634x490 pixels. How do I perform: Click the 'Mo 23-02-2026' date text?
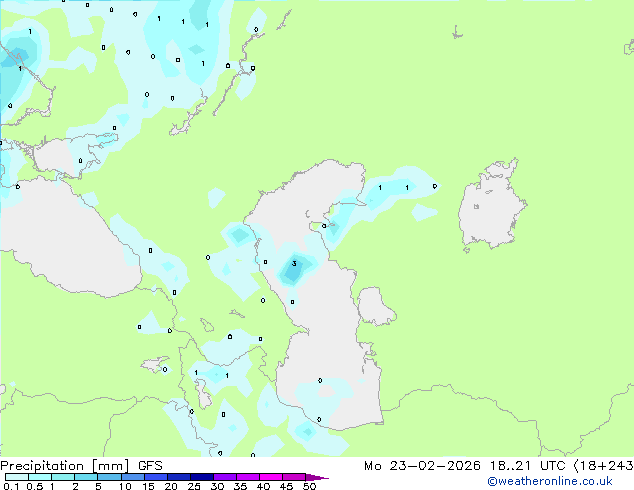coord(422,466)
